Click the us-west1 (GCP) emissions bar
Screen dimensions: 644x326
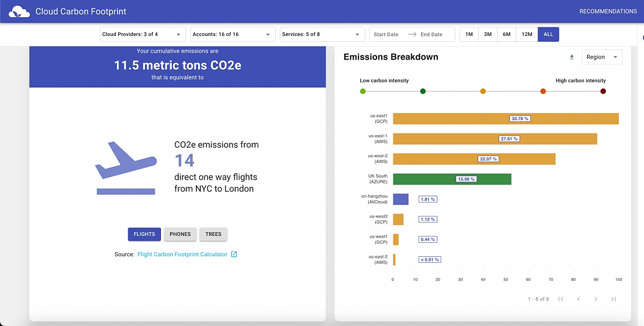(396, 240)
